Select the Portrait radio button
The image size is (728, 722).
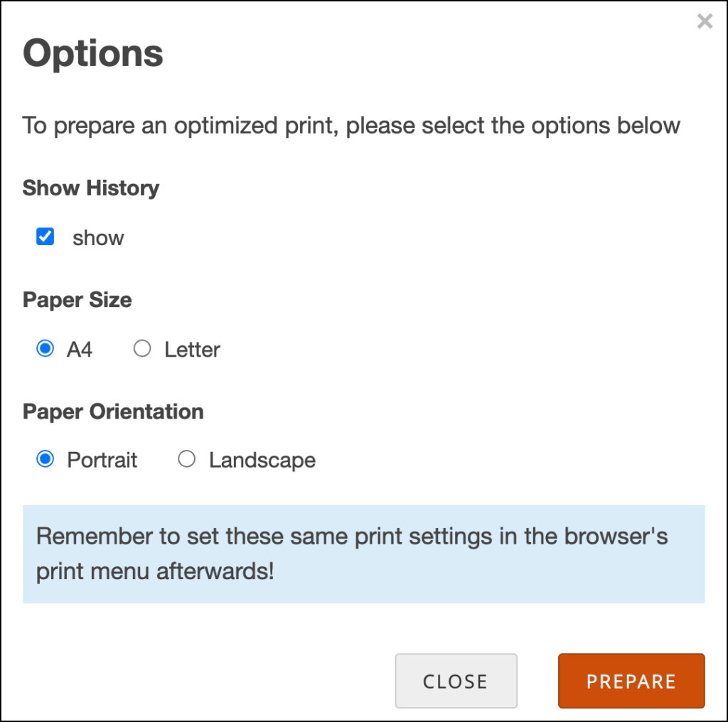(45, 459)
